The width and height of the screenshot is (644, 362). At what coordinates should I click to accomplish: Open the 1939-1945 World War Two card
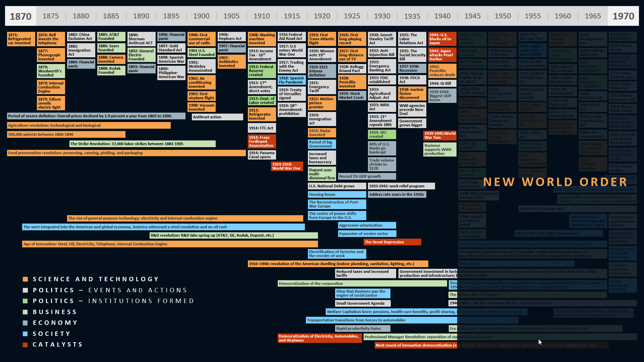point(440,135)
